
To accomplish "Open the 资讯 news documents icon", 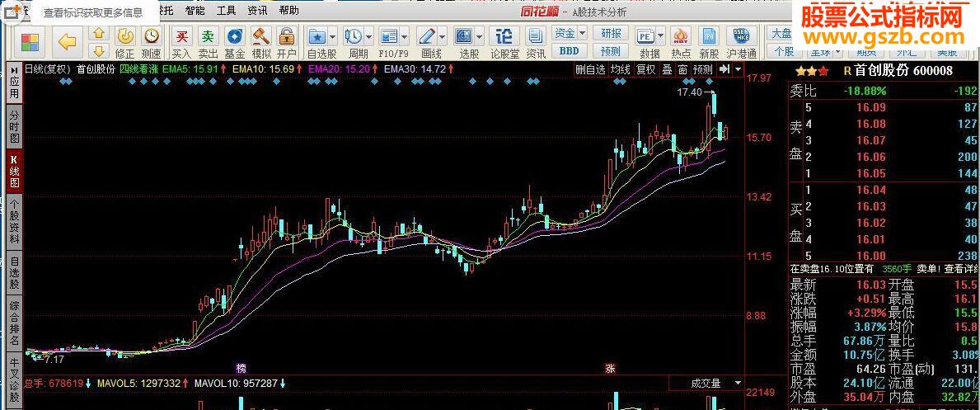I will click(x=536, y=36).
